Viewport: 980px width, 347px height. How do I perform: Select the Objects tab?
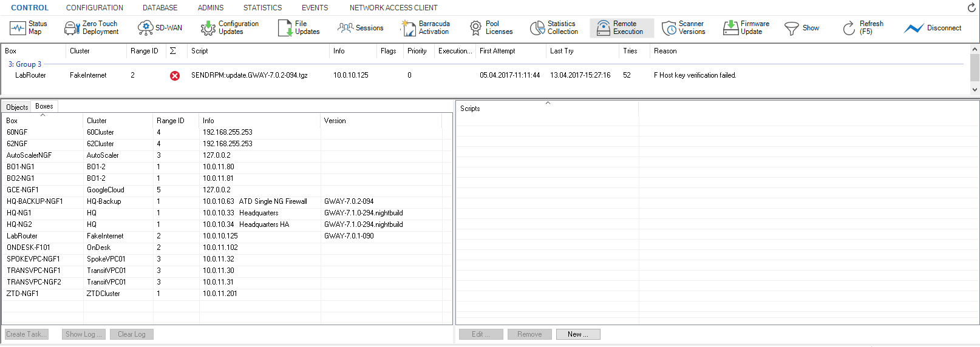point(17,107)
